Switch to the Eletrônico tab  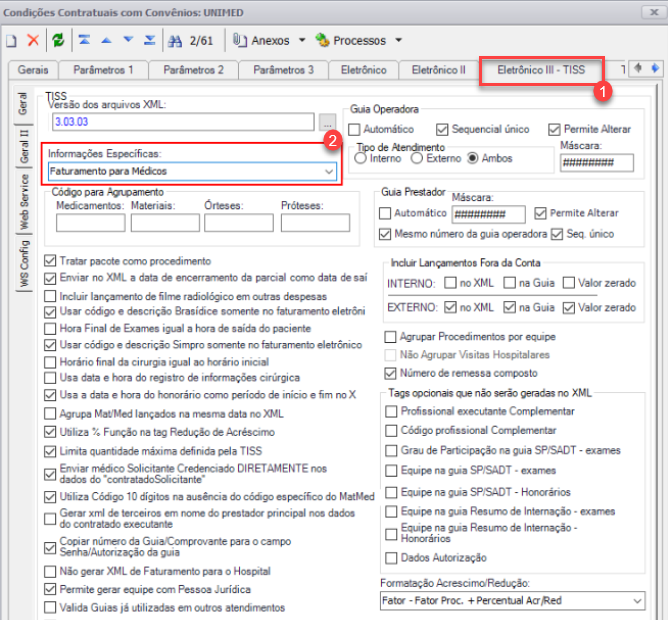(x=363, y=70)
